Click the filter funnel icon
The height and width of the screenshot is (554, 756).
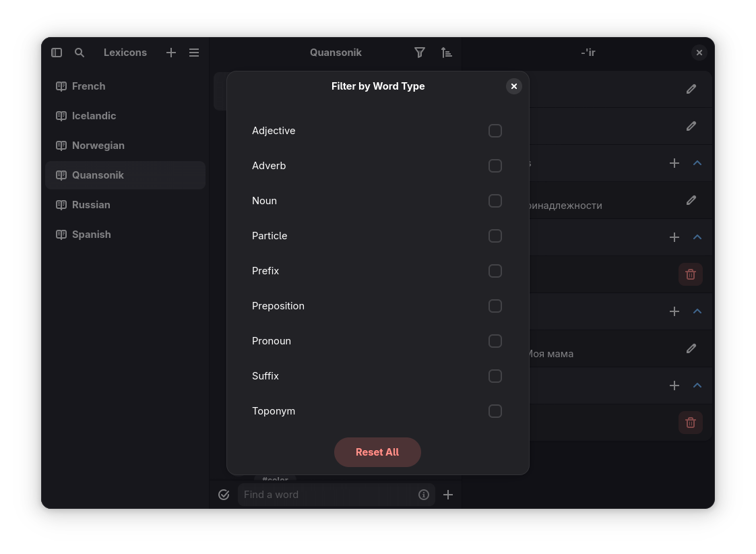pyautogui.click(x=420, y=53)
